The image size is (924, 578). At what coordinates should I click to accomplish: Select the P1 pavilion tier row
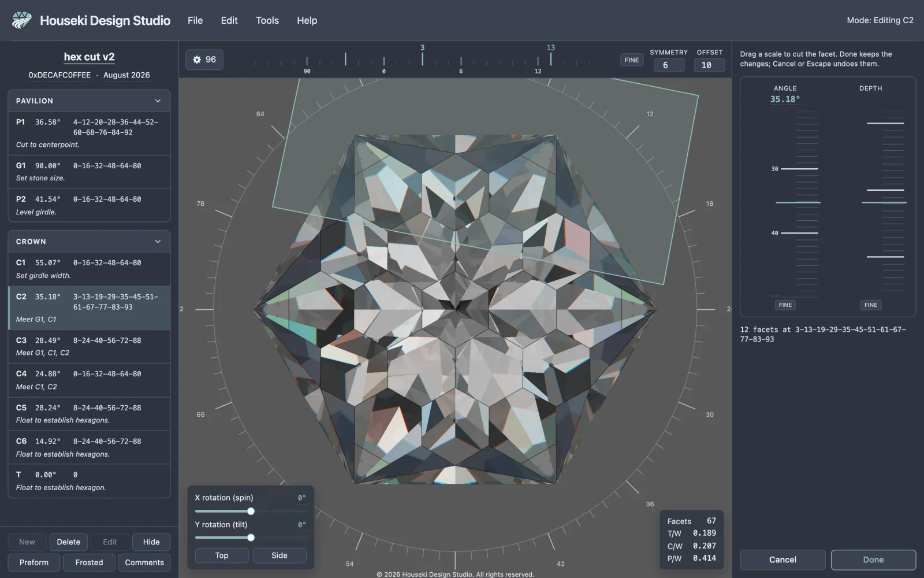pos(89,133)
